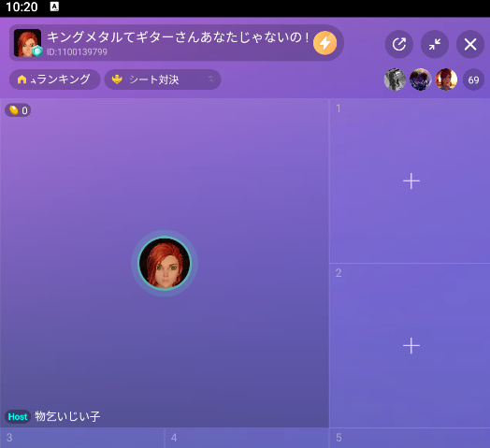
Task: Expand the small arrow on シート対決 pill
Action: point(211,79)
